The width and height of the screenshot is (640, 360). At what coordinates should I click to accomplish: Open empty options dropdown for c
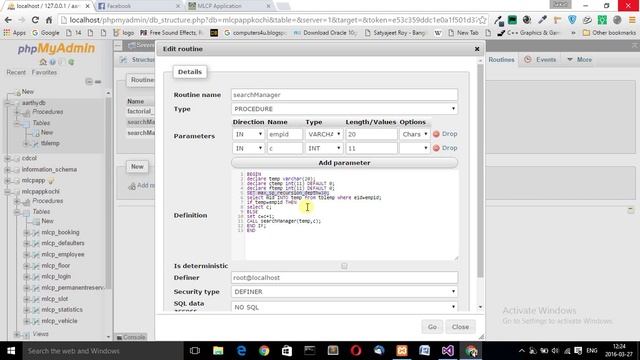(414, 148)
